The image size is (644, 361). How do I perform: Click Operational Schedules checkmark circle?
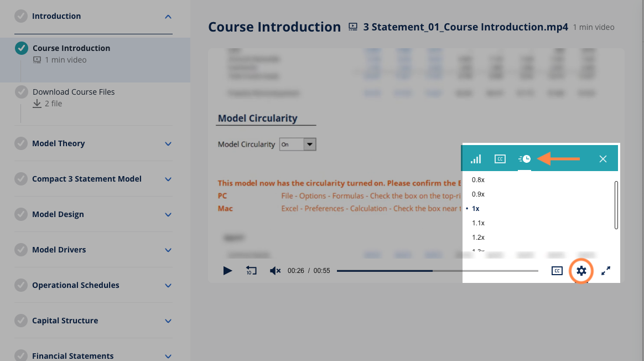click(x=21, y=285)
